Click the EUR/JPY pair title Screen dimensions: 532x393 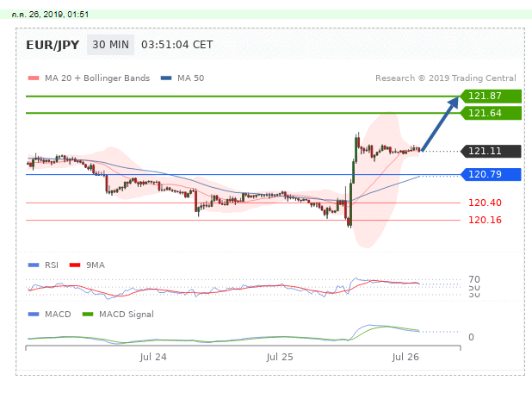coord(53,45)
